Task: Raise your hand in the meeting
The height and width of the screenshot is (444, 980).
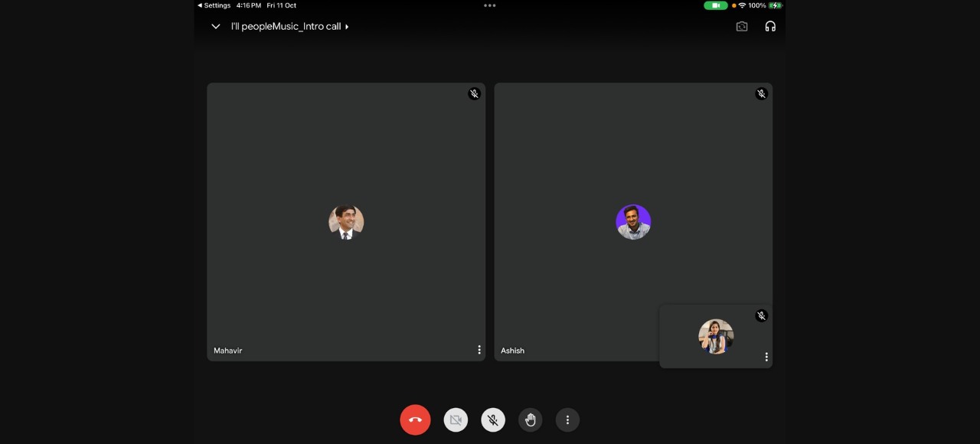Action: coord(530,420)
